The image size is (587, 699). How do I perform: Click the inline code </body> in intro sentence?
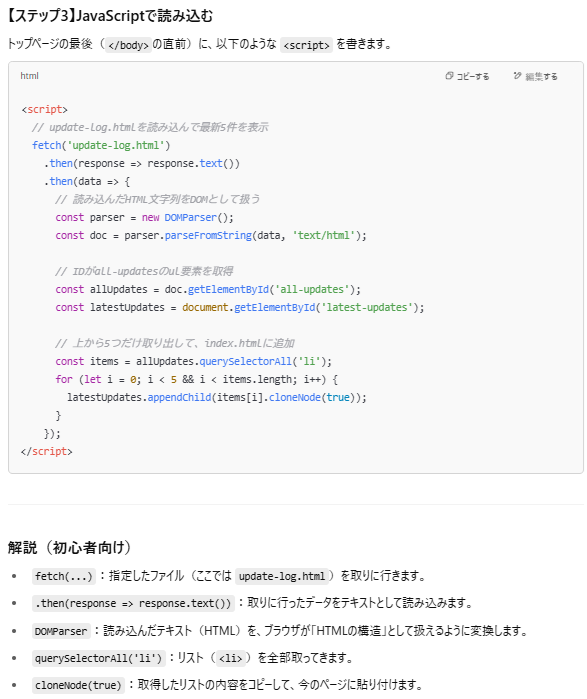pos(128,45)
